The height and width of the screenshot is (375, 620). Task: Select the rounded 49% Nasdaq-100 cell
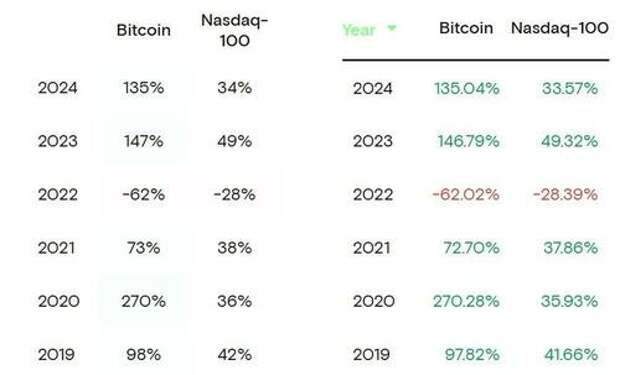234,141
